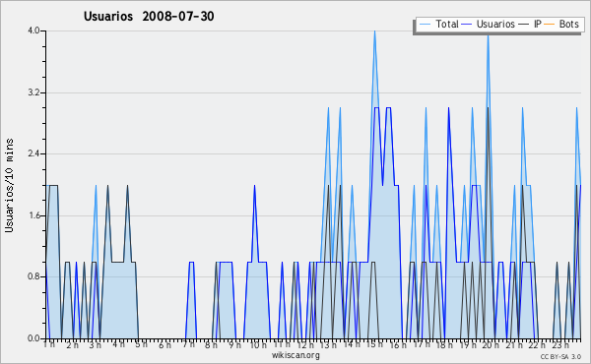The width and height of the screenshot is (591, 364).
Task: Click the y-axis value 3.2
Action: pos(33,92)
